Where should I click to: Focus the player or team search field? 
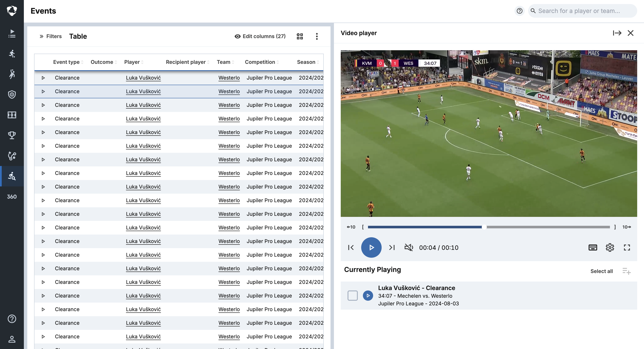(582, 11)
